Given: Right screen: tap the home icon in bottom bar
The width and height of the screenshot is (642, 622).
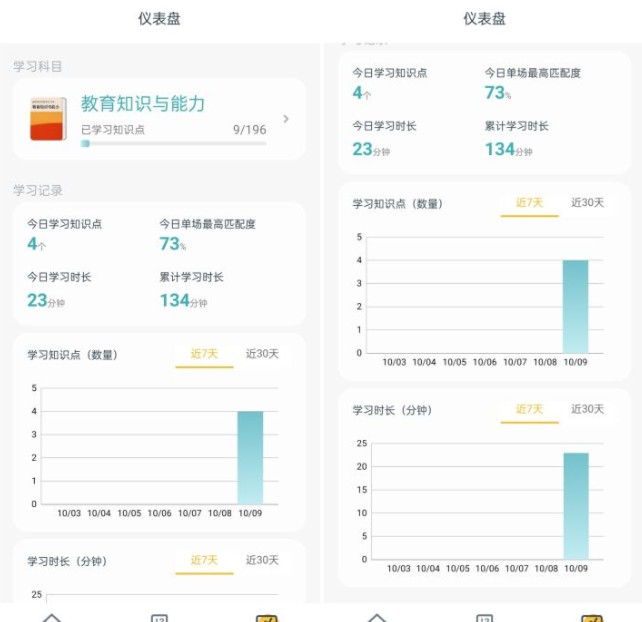Looking at the screenshot, I should pos(377,617).
